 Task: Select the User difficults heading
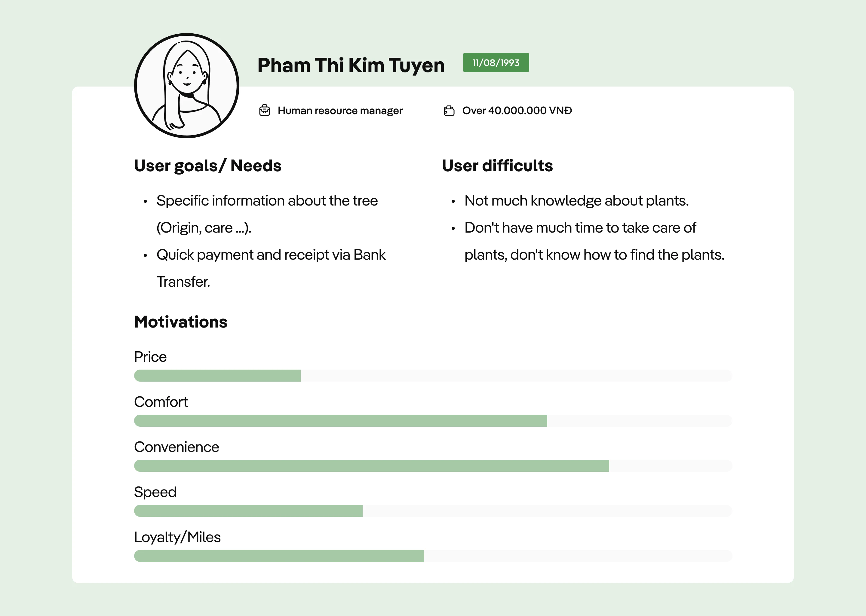pos(498,166)
